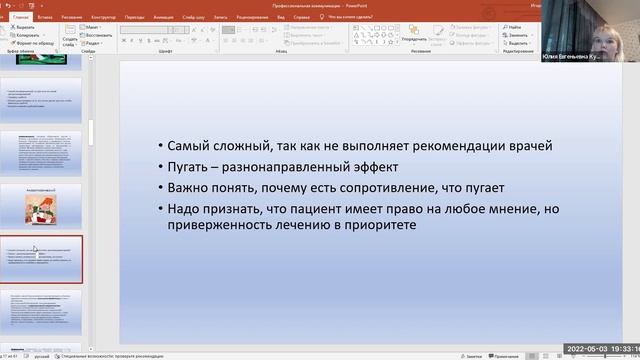This screenshot has height=360, width=640.
Task: Click Notes (Заметки) in status bar
Action: coord(471,356)
